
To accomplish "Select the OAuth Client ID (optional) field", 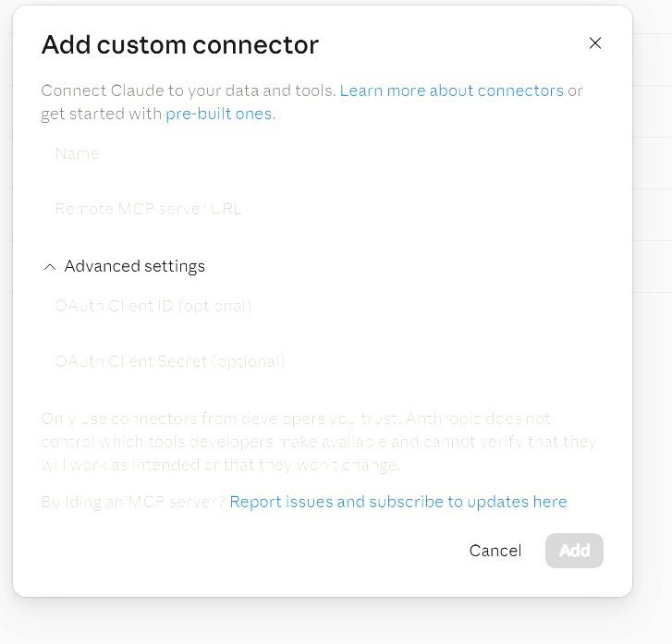I will click(x=322, y=306).
